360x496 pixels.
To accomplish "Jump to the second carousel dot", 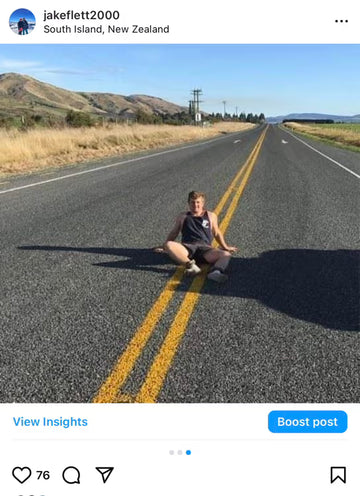I will (180, 452).
